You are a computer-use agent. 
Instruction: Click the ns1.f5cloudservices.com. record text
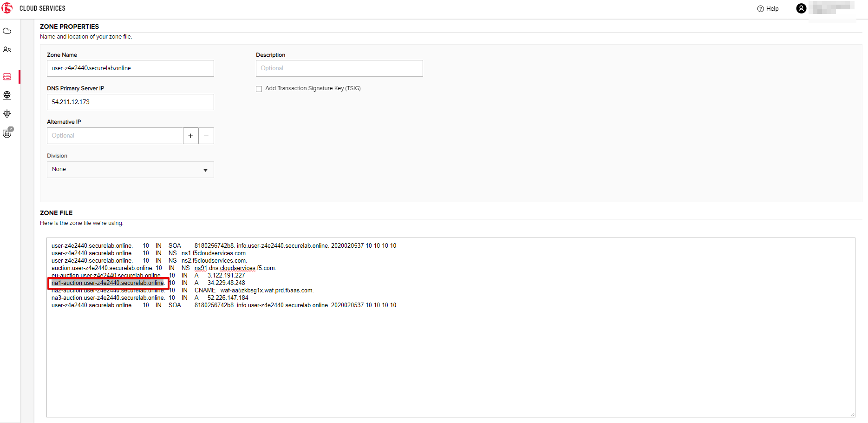coord(214,253)
